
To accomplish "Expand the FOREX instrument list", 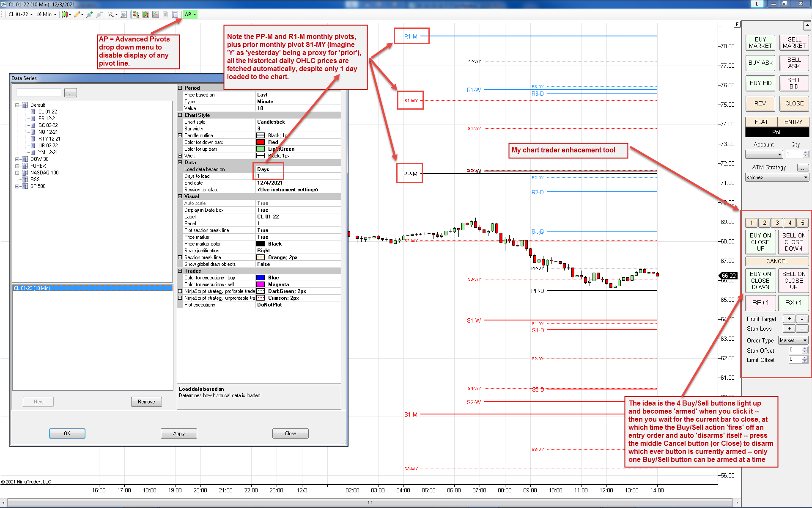I will click(17, 166).
